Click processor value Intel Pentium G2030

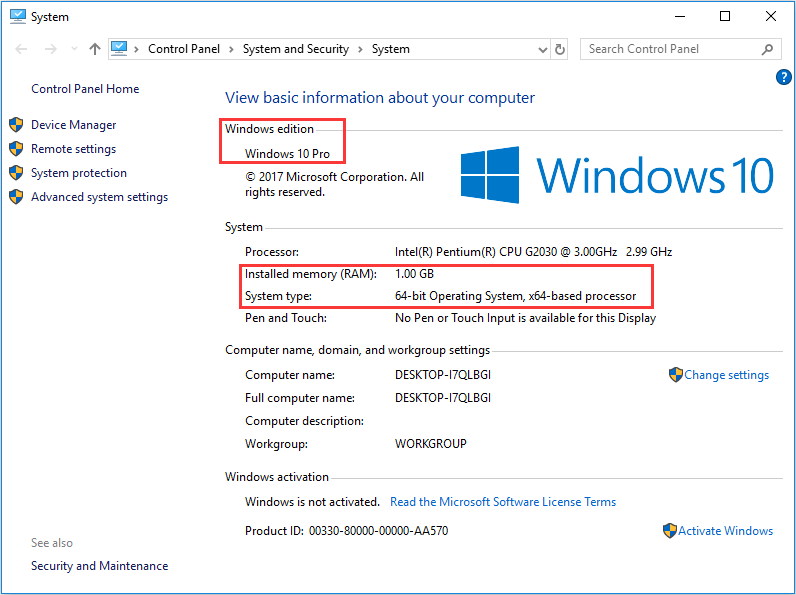tap(534, 252)
